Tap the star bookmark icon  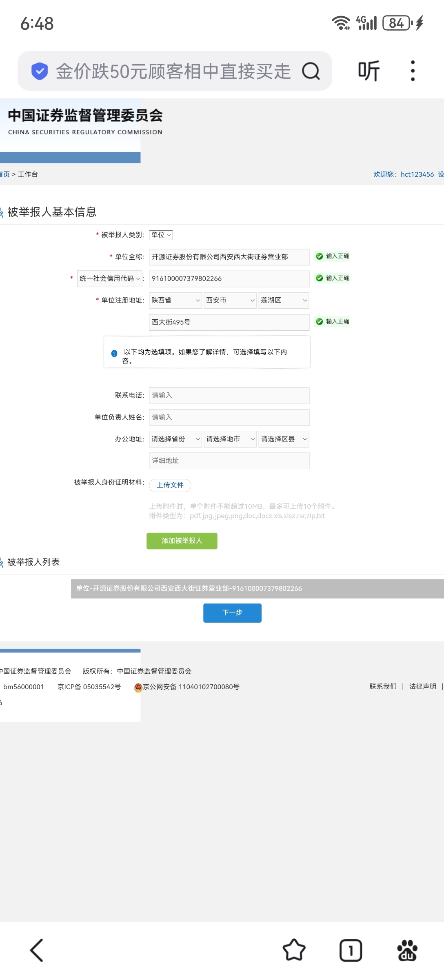pos(294,950)
